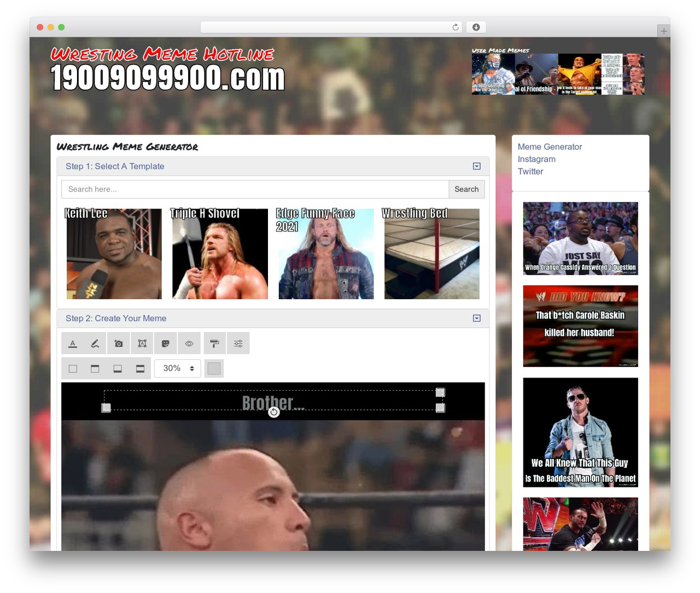The height and width of the screenshot is (593, 700).
Task: Click the add photo camera icon
Action: [119, 344]
